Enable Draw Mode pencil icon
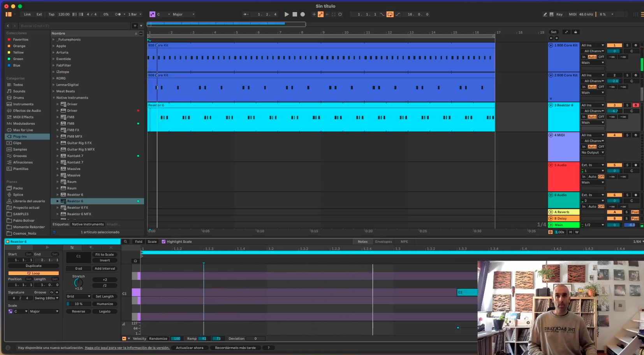Viewport: 644px width, 355px height. click(545, 14)
